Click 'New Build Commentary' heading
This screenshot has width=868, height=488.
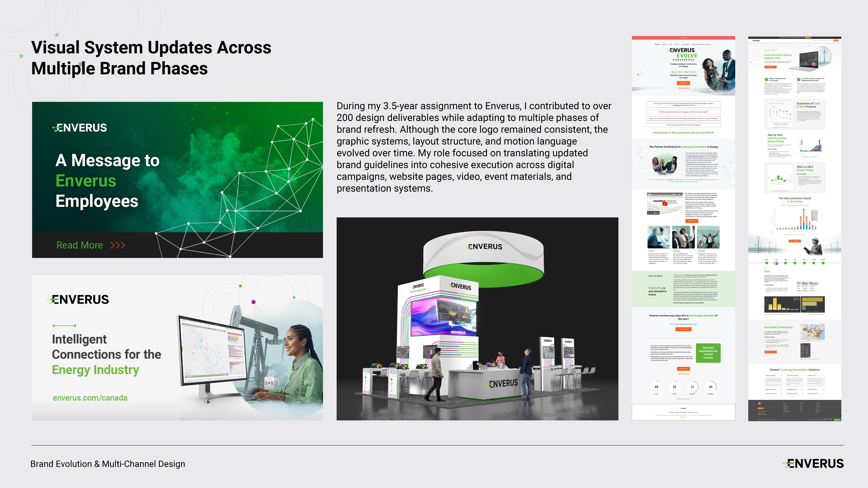778,327
